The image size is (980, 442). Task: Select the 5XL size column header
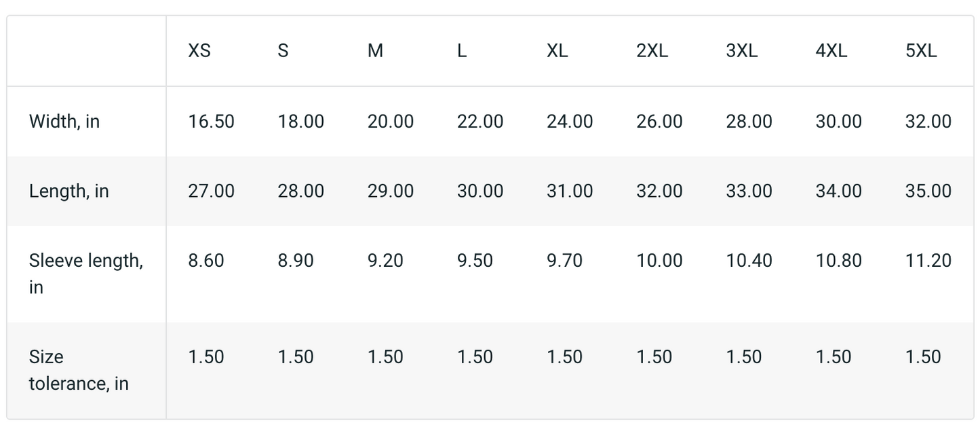[921, 51]
